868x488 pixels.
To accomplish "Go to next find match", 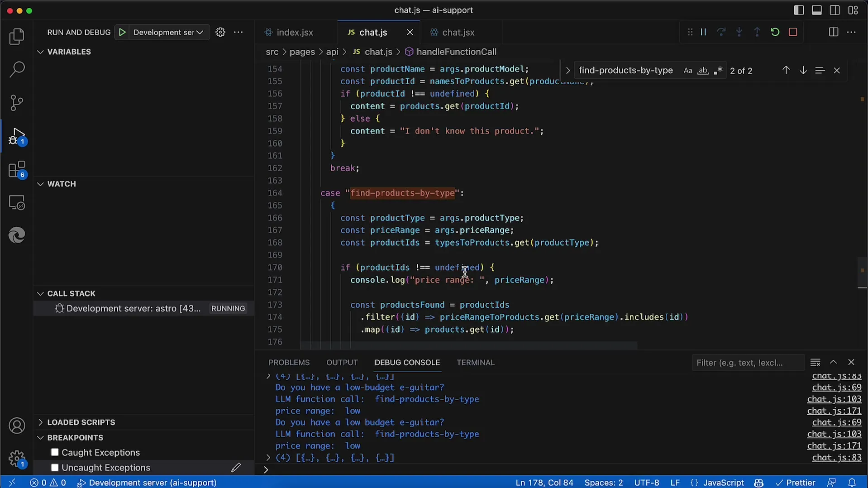I will (x=803, y=71).
